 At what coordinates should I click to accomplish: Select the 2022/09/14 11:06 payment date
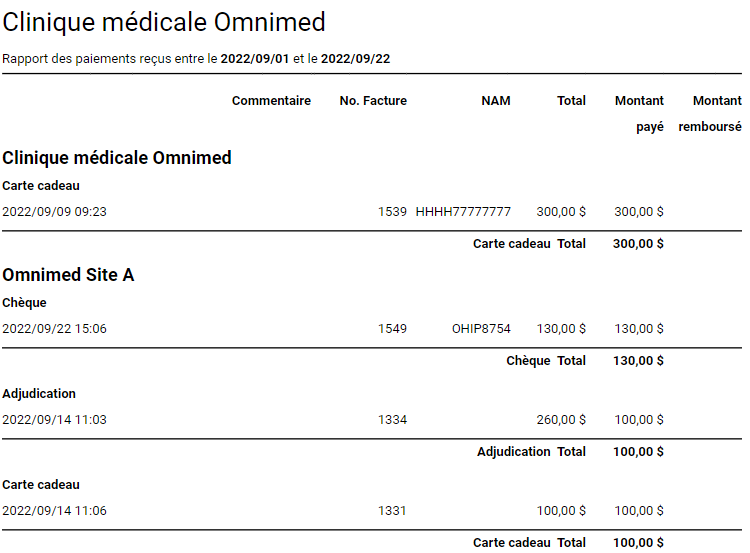click(x=54, y=511)
